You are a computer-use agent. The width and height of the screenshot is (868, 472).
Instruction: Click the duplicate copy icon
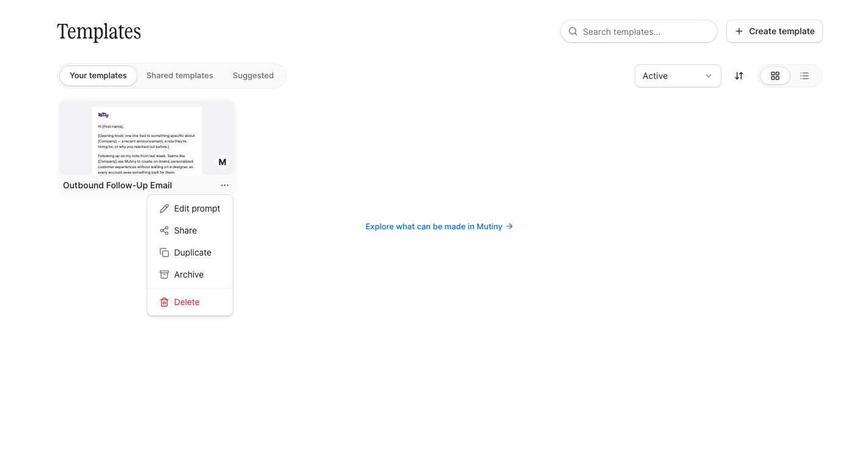[164, 253]
